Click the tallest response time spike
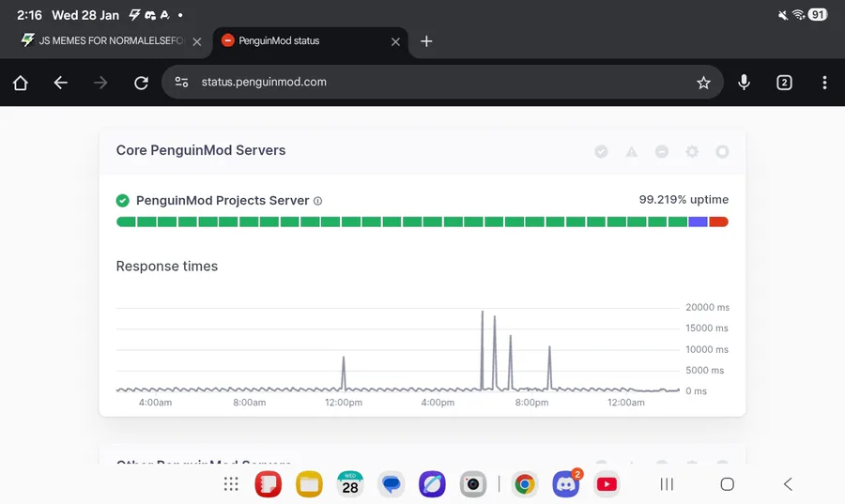Screen dimensions: 845x504 [x=483, y=350]
